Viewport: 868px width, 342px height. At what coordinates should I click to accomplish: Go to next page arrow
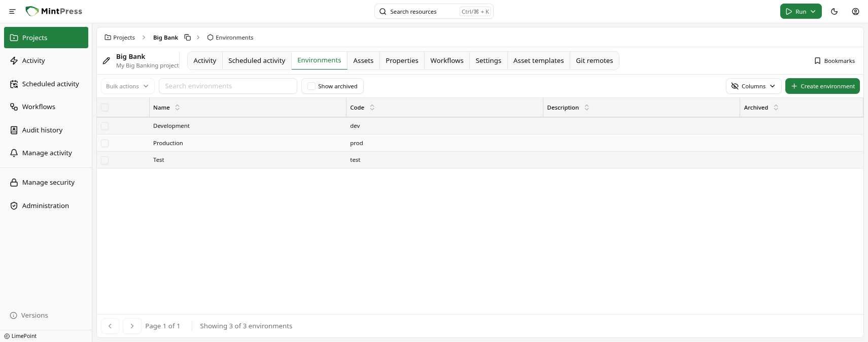[x=132, y=326]
